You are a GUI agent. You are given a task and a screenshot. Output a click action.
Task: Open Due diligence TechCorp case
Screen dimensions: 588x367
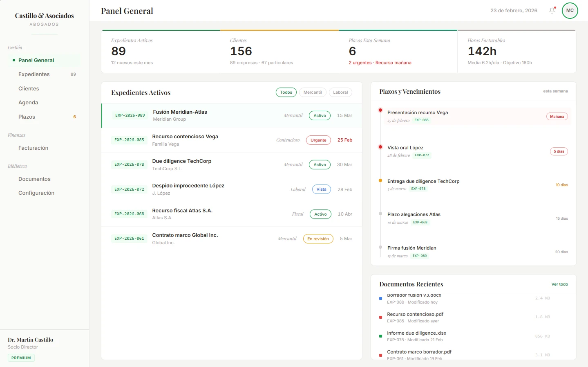click(x=232, y=164)
